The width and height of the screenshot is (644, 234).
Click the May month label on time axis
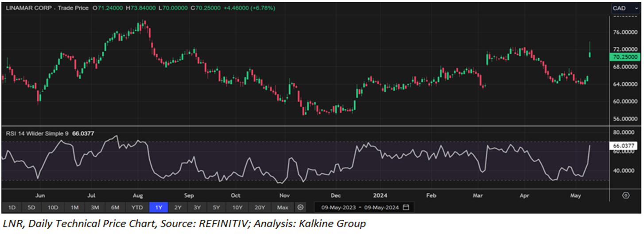pyautogui.click(x=576, y=195)
